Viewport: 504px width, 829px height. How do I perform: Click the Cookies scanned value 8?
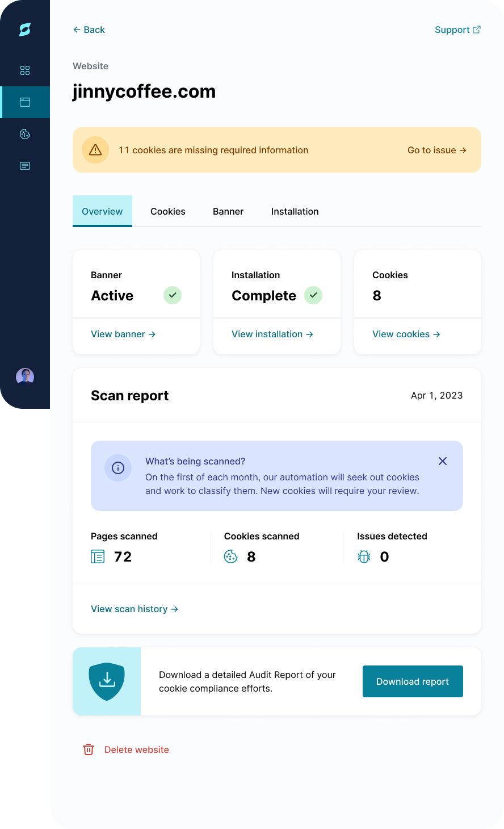(251, 556)
